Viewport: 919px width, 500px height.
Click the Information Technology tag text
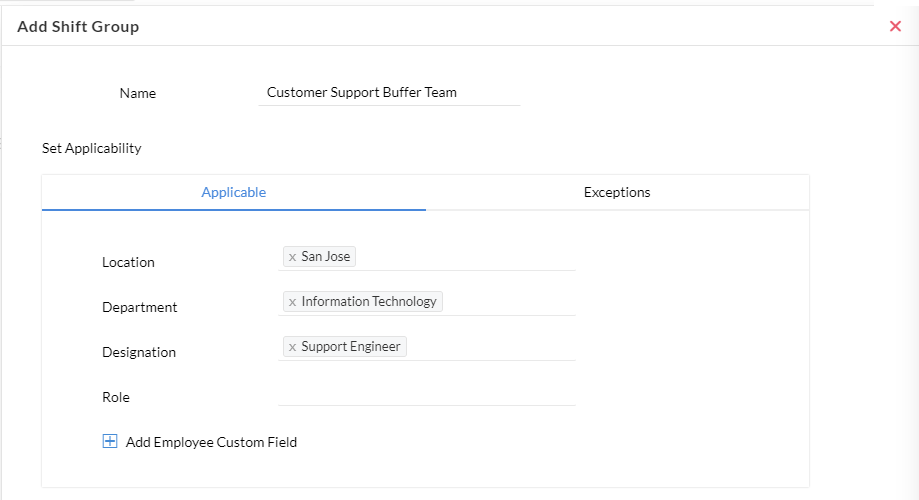[369, 302]
